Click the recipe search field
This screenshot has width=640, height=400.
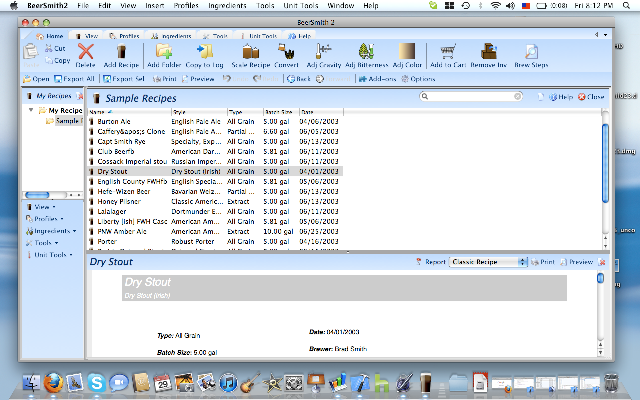(473, 97)
